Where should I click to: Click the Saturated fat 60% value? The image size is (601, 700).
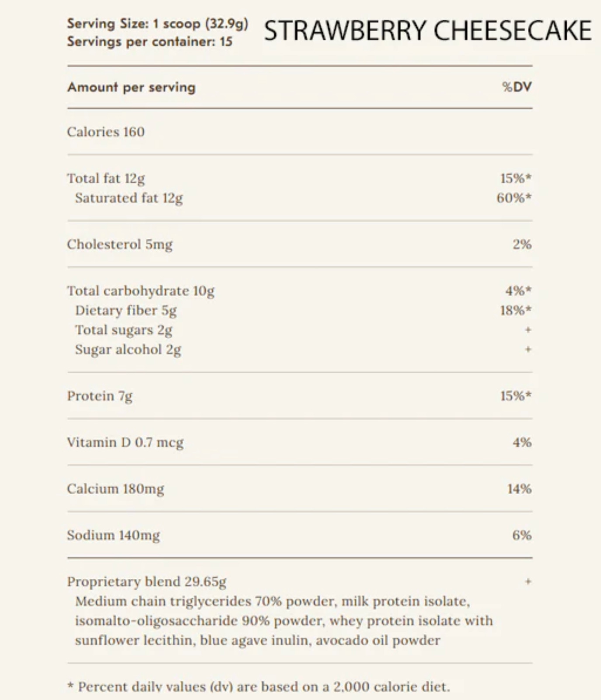click(x=514, y=198)
